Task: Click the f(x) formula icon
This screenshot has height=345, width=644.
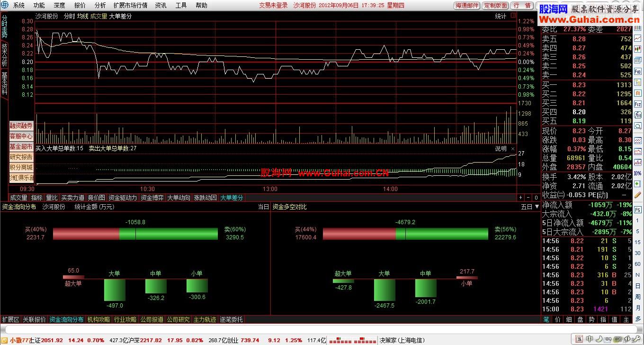Action: (637, 115)
